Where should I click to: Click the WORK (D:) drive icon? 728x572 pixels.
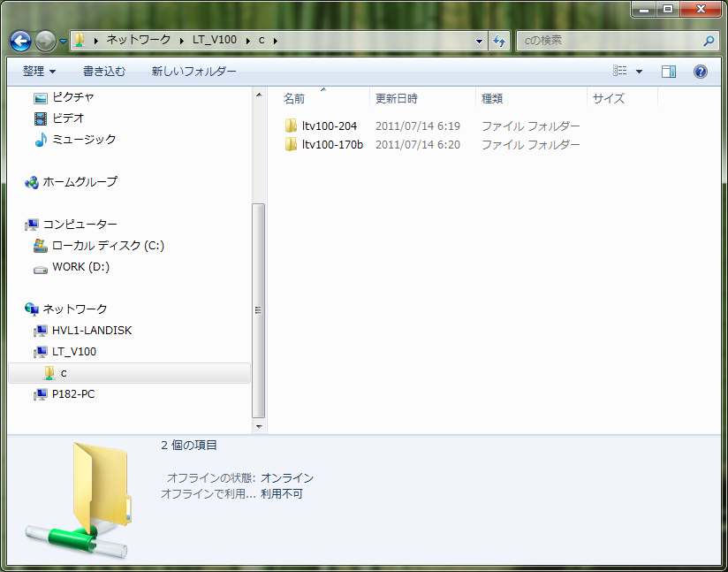tap(41, 269)
